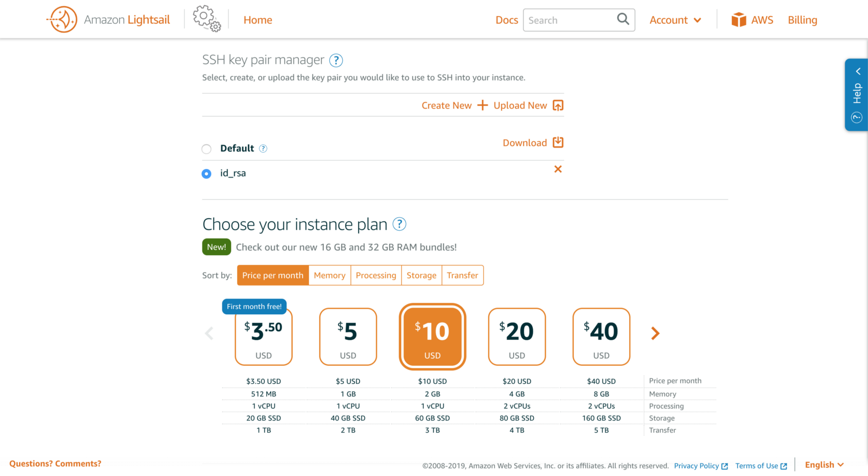Select the Default key pair radio button
868x476 pixels.
point(207,149)
